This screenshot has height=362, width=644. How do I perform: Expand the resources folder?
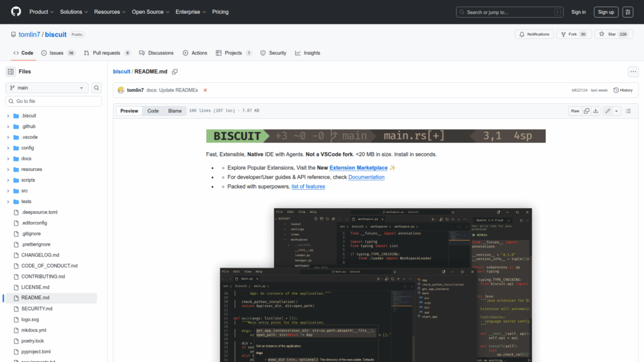(x=8, y=169)
